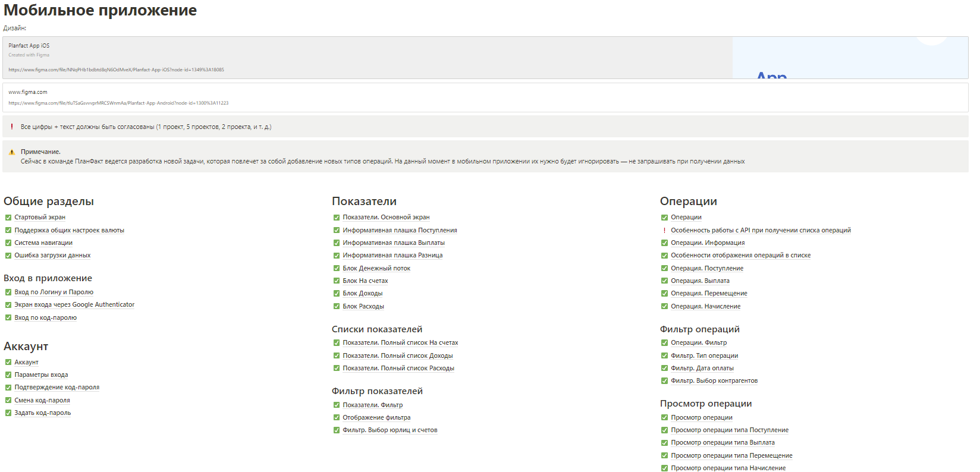Open Просмотр операции типа Выплата link
980x472 pixels.
723,443
